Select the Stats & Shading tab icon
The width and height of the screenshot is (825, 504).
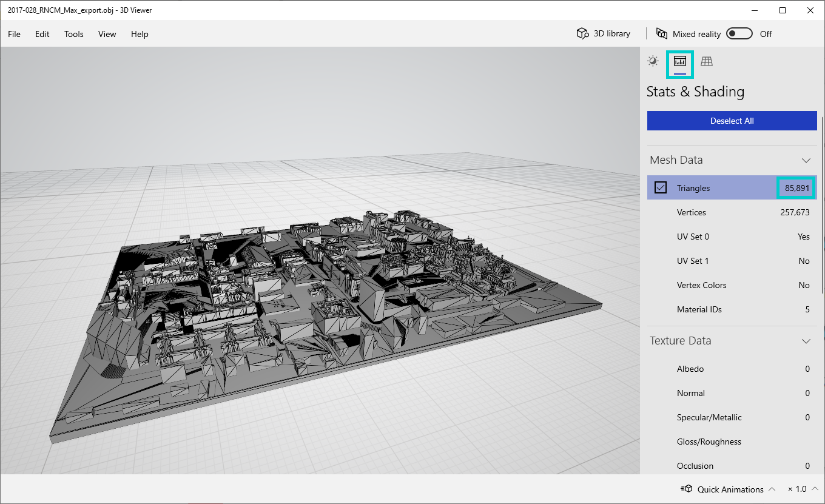(x=680, y=61)
